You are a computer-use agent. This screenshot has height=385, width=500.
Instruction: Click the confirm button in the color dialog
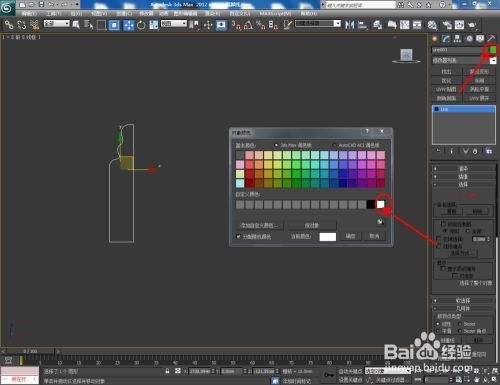coord(350,236)
